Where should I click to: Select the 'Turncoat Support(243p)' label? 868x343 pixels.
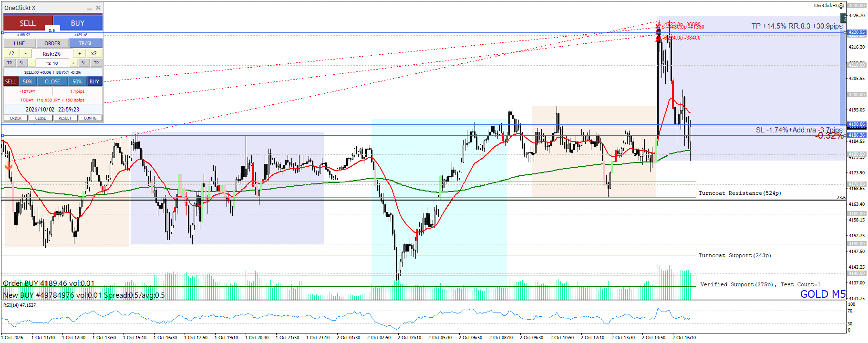(x=735, y=255)
